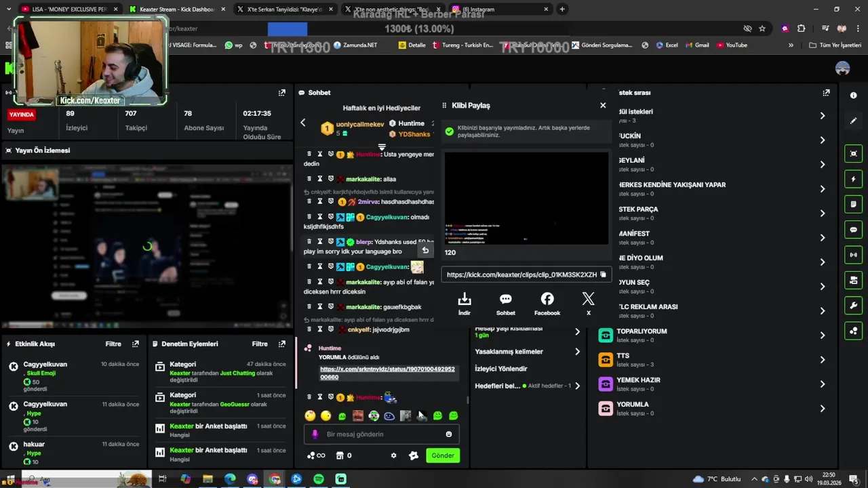Copy the clip URL with copy icon
The image size is (868, 488).
[x=603, y=274]
